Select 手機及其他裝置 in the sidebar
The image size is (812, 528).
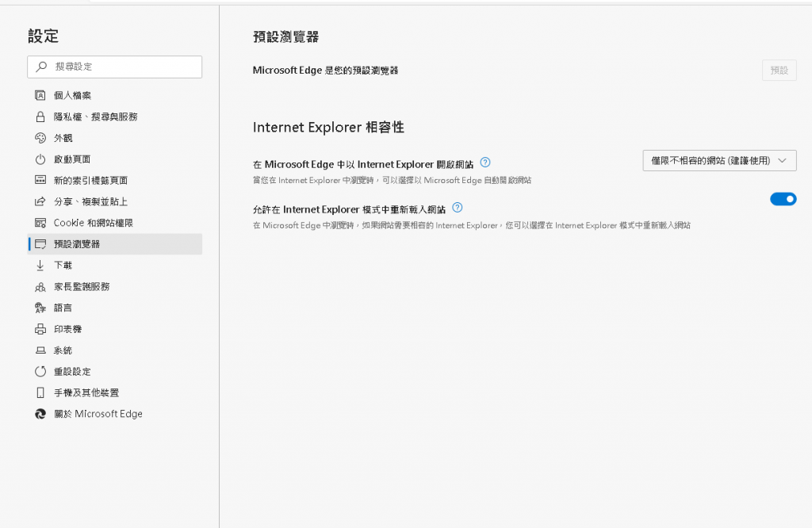point(114,392)
